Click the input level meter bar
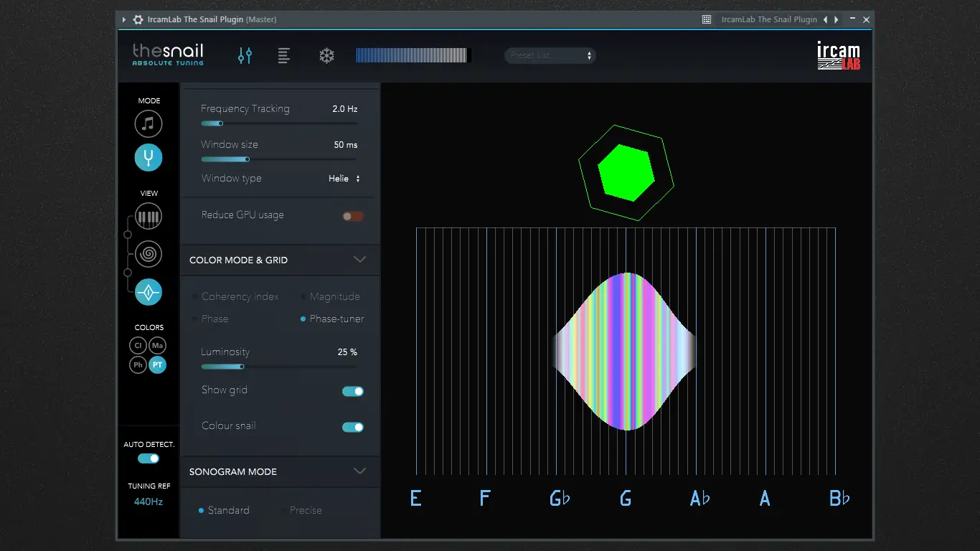The width and height of the screenshot is (980, 551). [x=412, y=55]
